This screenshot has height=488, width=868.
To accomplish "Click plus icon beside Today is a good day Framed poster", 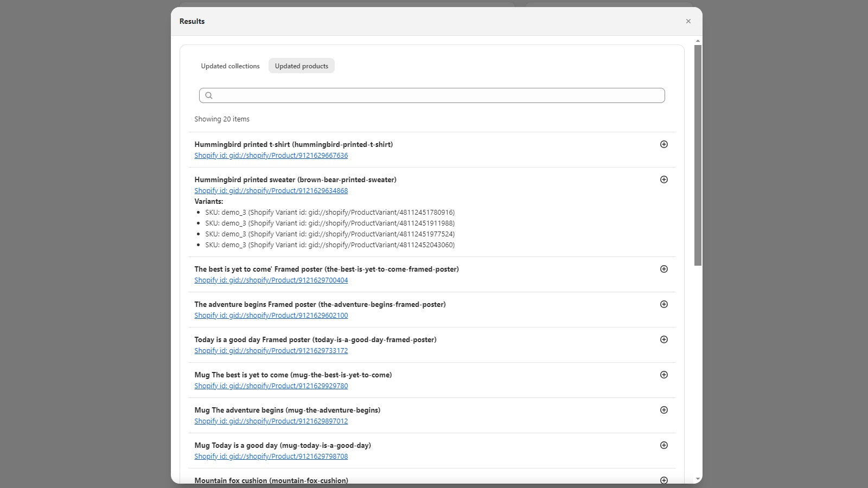I will [x=663, y=339].
